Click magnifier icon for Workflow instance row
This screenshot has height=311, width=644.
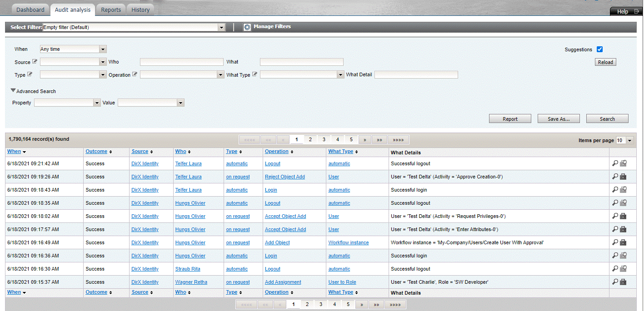[x=615, y=242]
